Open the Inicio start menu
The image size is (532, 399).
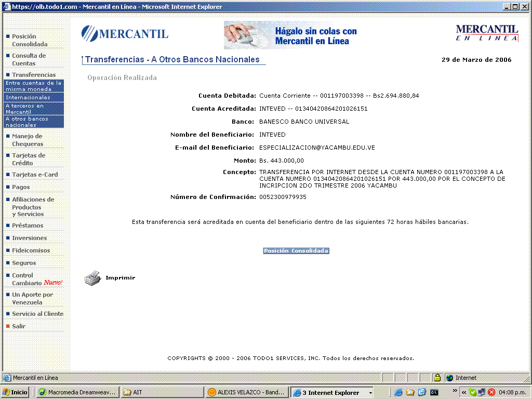(x=15, y=392)
